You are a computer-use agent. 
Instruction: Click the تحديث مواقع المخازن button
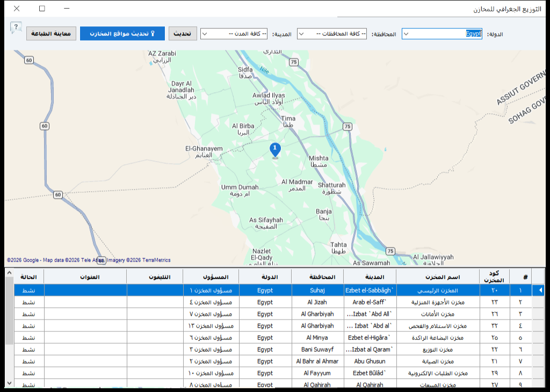(122, 34)
